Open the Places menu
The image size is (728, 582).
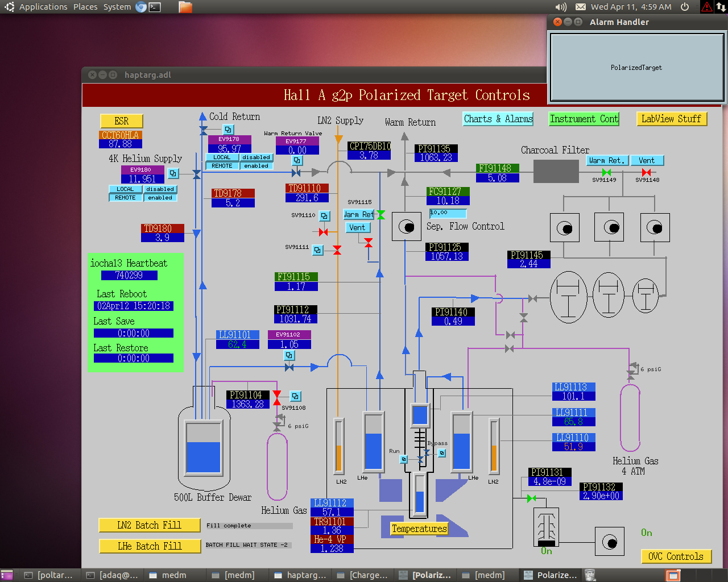[85, 7]
